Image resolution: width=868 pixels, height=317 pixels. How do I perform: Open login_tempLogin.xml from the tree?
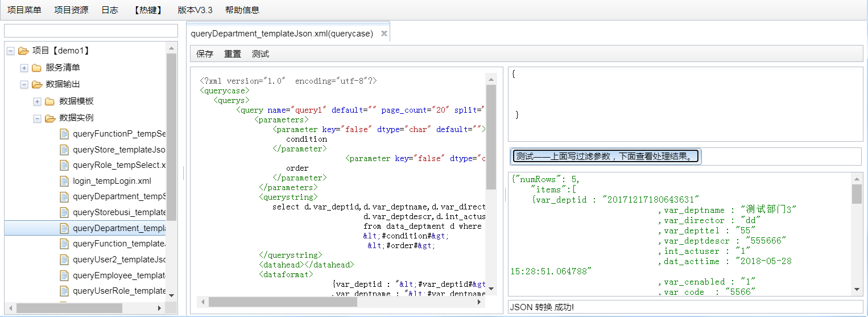(x=112, y=181)
